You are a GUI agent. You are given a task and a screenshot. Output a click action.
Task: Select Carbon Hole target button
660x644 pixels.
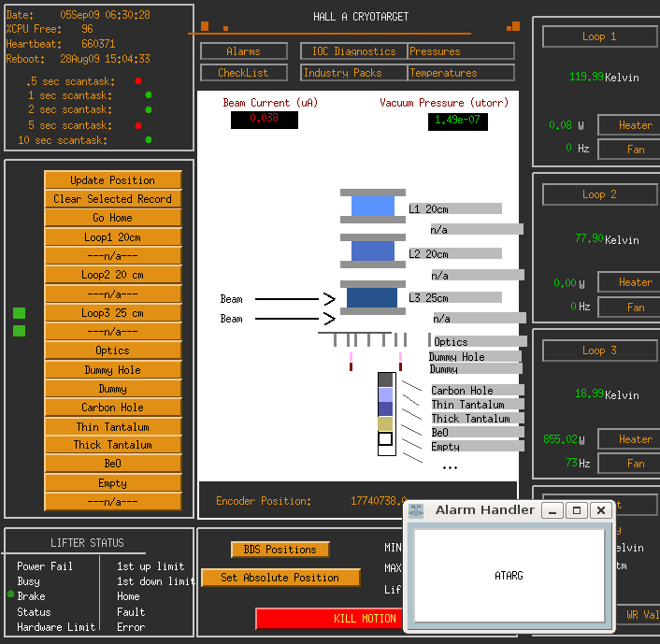coord(113,408)
